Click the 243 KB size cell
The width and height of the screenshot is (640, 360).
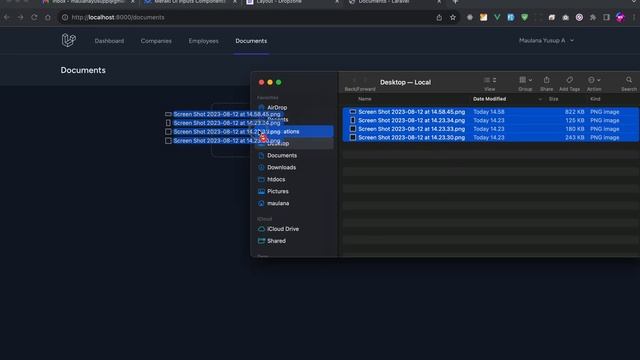pyautogui.click(x=574, y=138)
